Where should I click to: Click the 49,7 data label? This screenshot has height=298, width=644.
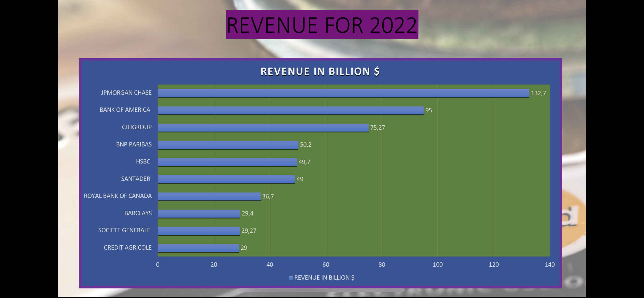[x=304, y=162]
